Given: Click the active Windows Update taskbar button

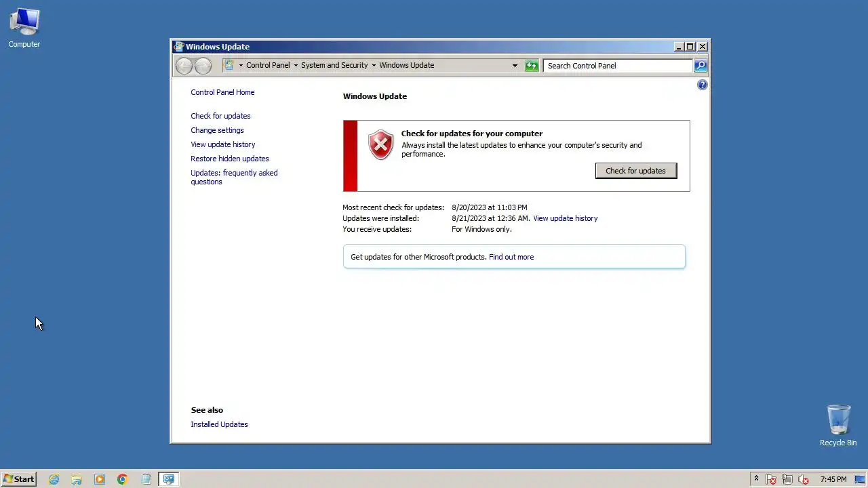Looking at the screenshot, I should (169, 479).
